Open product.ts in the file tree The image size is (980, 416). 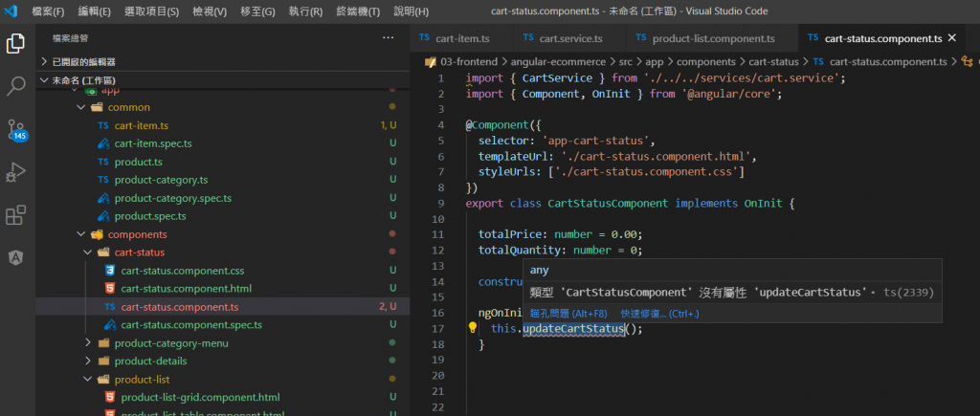click(x=138, y=162)
